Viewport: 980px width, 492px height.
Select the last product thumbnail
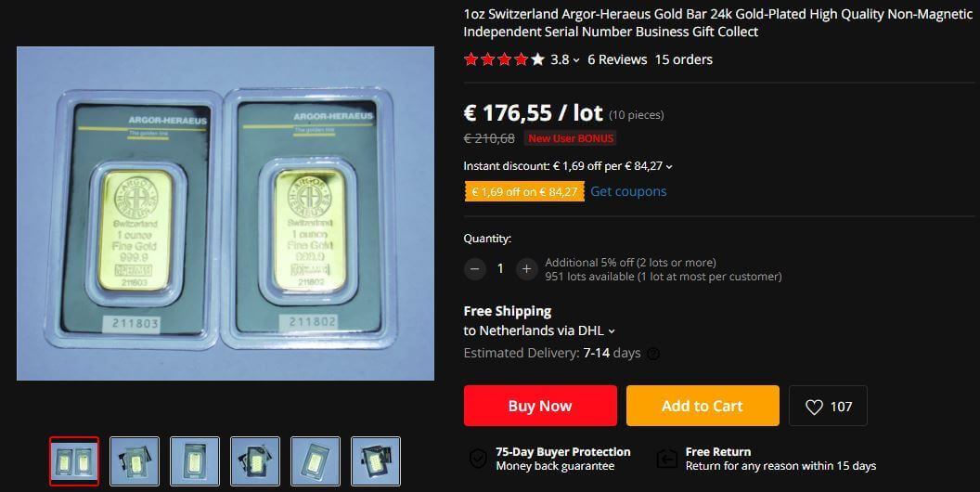(376, 461)
